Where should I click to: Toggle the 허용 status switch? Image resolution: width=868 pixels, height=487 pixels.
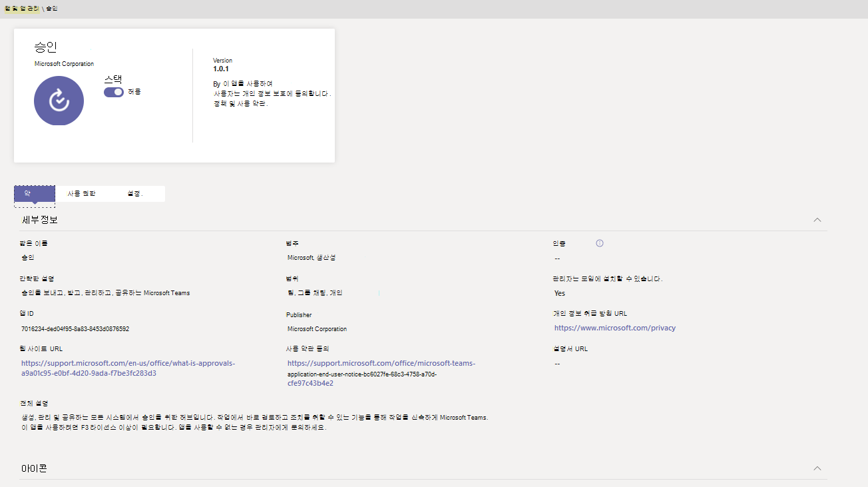tap(114, 92)
